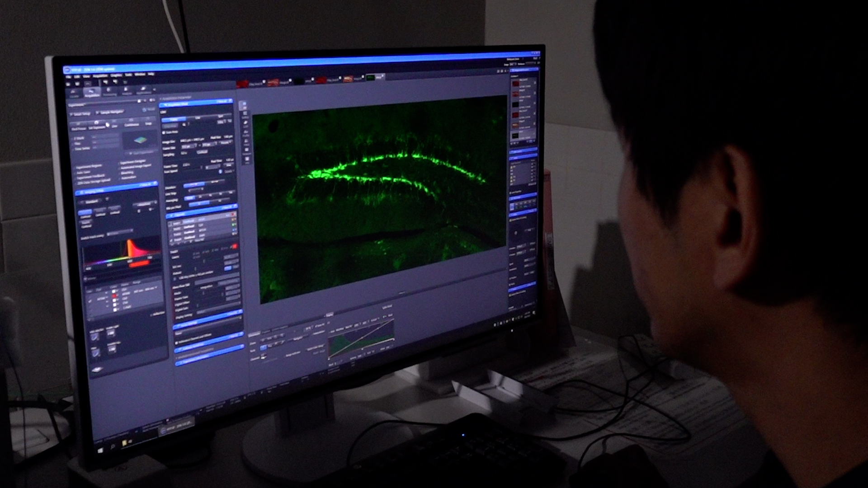Enable the Auto Save option
Image resolution: width=868 pixels, height=488 pixels.
[x=82, y=173]
